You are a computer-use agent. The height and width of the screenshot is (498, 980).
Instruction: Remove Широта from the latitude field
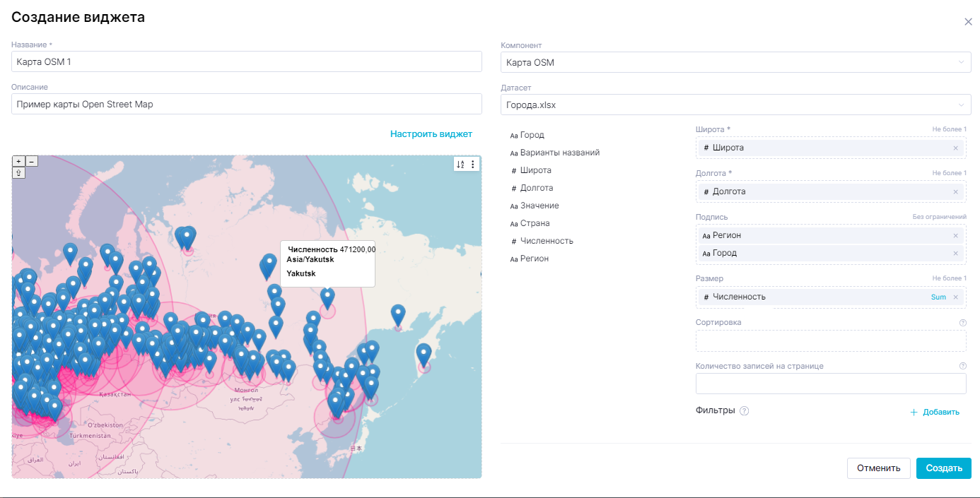(955, 148)
